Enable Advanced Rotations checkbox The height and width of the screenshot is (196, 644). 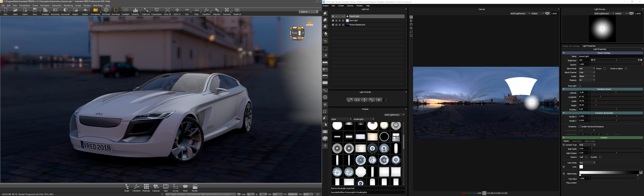[579, 126]
